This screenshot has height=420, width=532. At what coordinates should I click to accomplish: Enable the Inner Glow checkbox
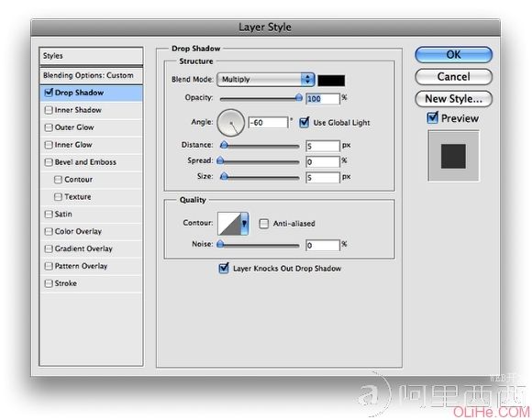[x=49, y=145]
